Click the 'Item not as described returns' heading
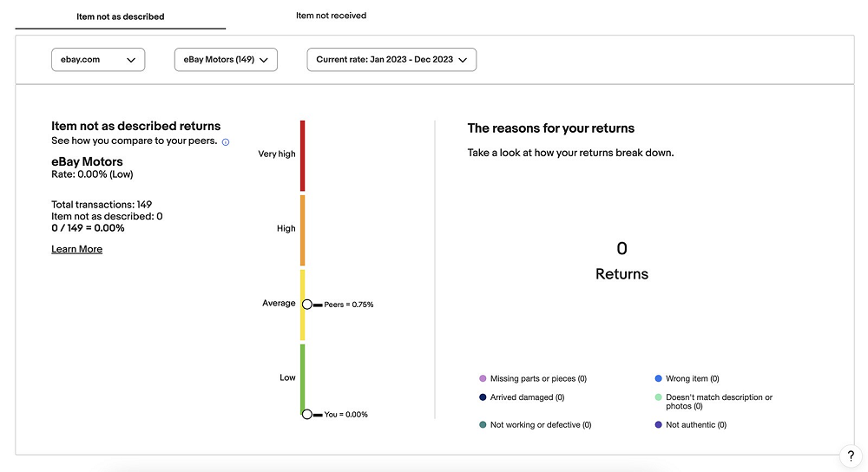 135,126
